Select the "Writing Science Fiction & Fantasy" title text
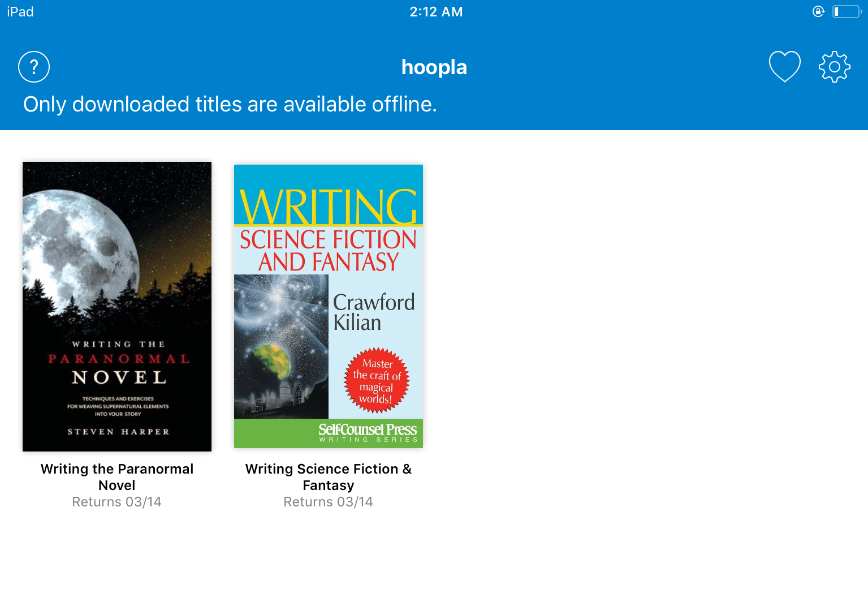The width and height of the screenshot is (868, 589). point(329,477)
